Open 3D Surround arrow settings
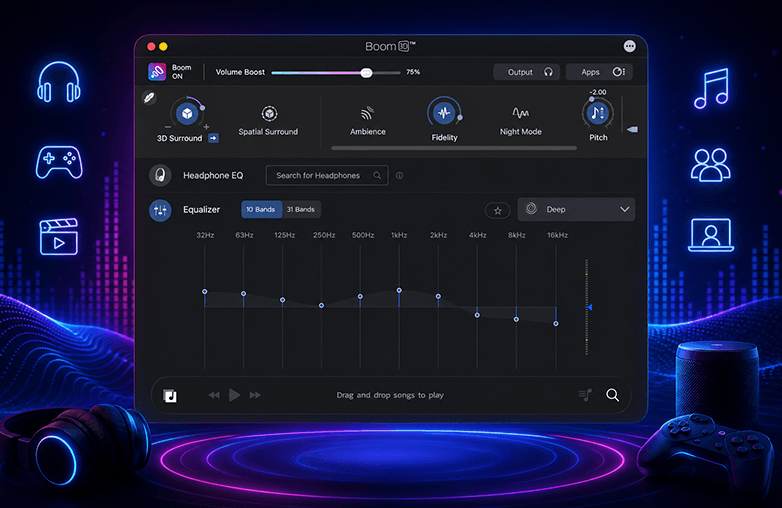Image resolution: width=782 pixels, height=508 pixels. click(213, 138)
